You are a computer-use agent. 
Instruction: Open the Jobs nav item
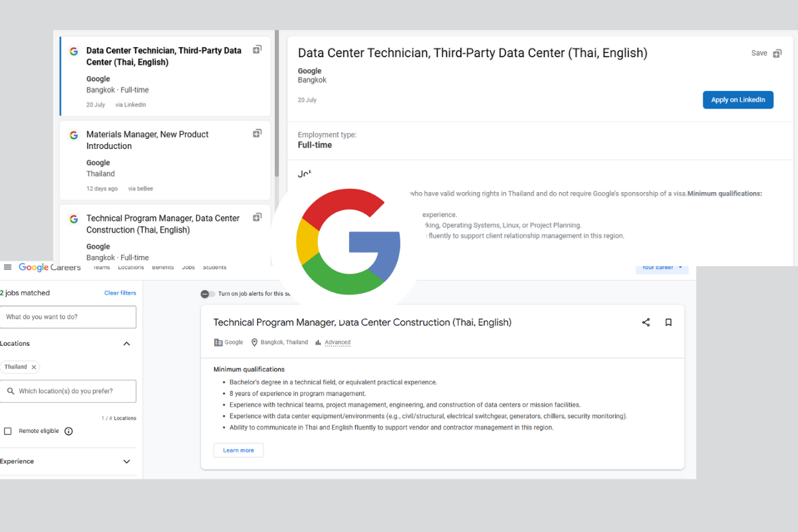[188, 267]
